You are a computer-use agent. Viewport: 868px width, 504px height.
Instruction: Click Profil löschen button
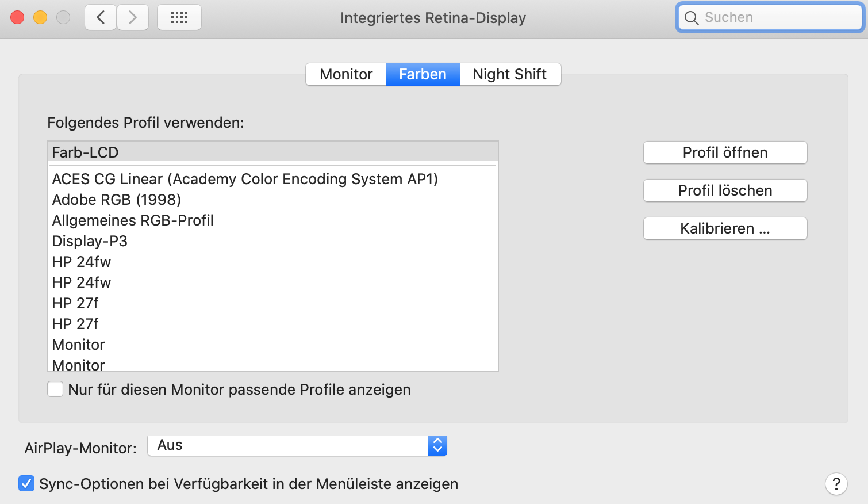[725, 190]
